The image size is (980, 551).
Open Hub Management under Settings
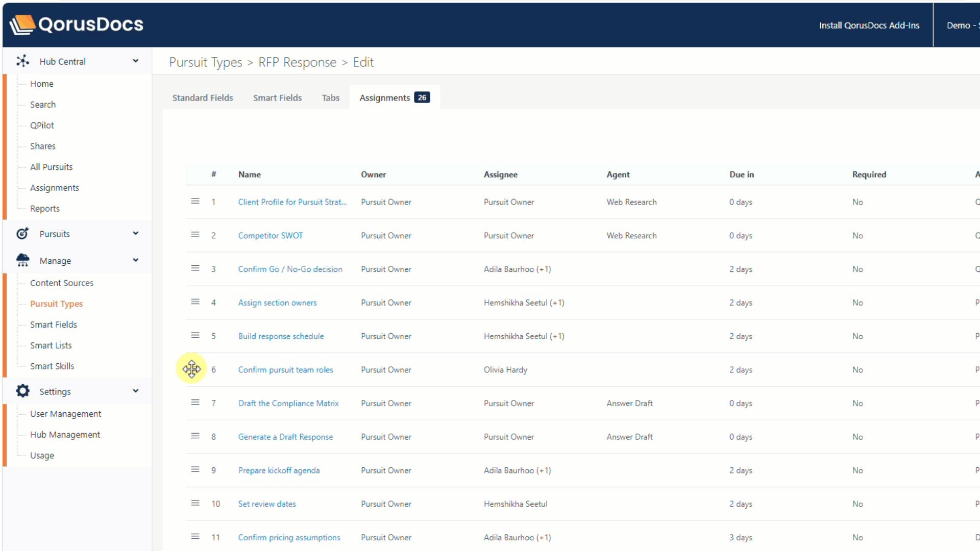pos(65,435)
